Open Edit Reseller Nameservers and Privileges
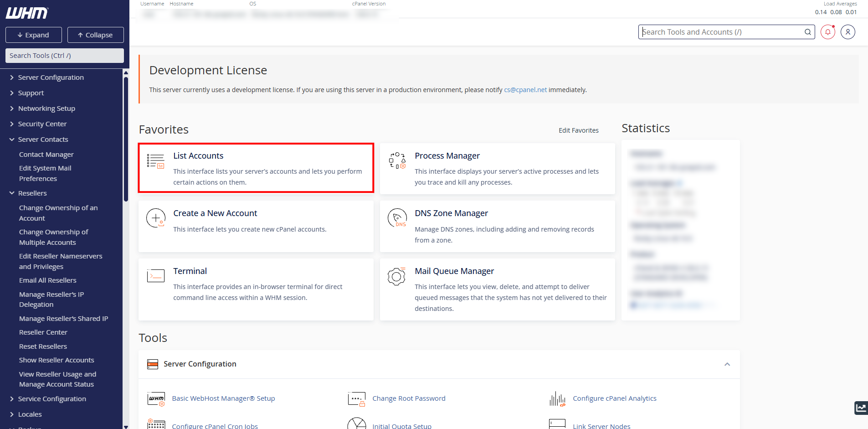The height and width of the screenshot is (429, 868). click(x=61, y=261)
